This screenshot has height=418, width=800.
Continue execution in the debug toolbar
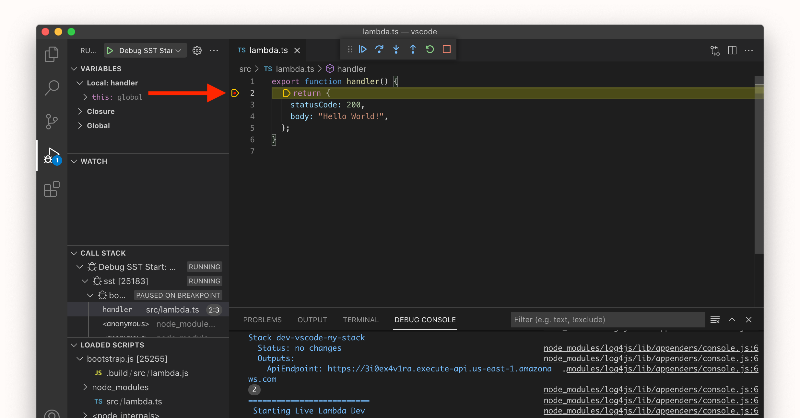pyautogui.click(x=363, y=50)
